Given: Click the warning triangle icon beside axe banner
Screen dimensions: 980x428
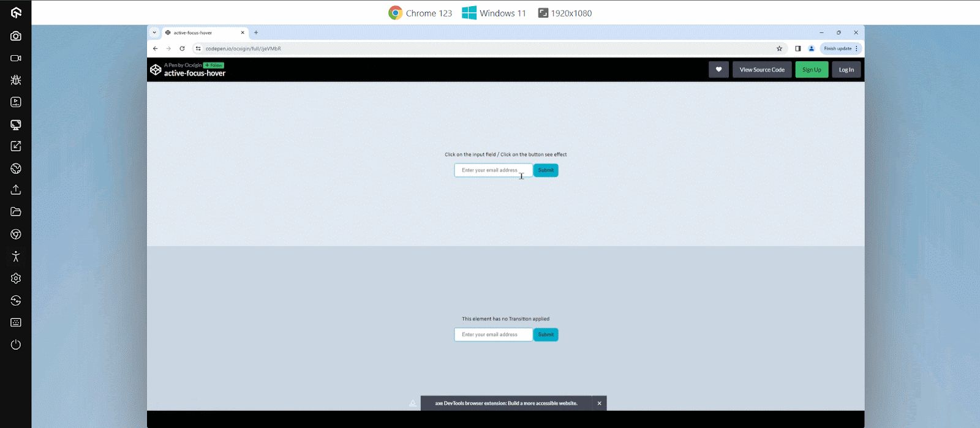Looking at the screenshot, I should (413, 403).
